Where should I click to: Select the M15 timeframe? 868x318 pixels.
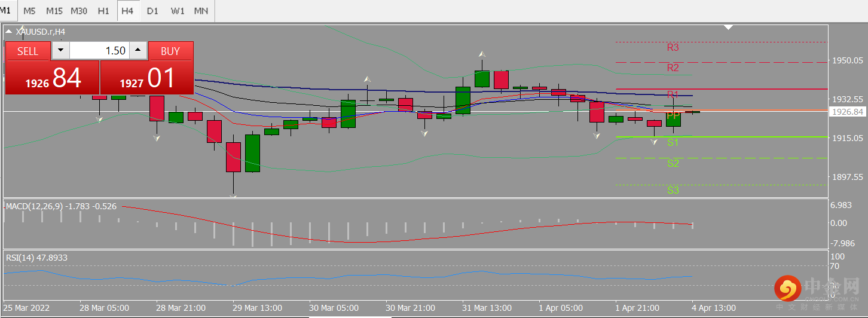[54, 11]
